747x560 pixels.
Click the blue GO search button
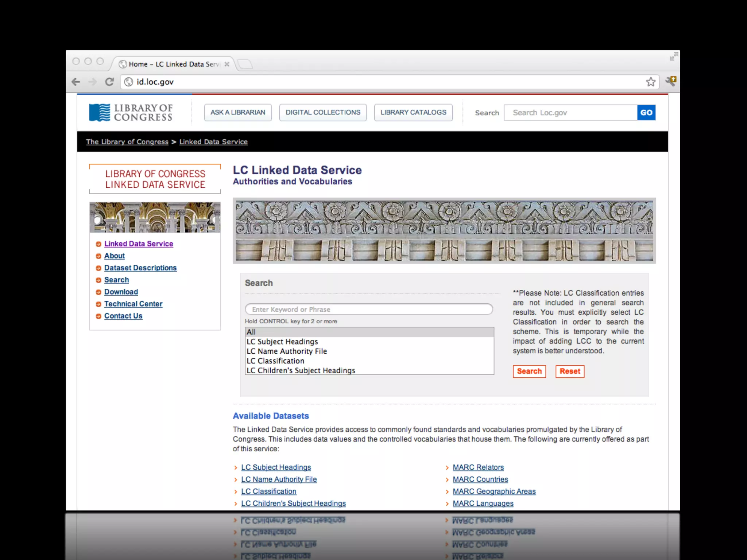(x=646, y=113)
